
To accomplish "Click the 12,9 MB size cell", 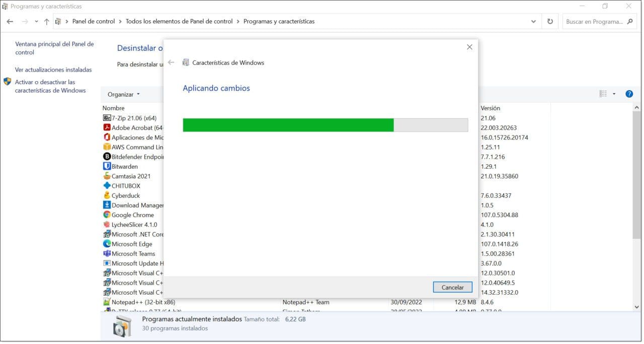I will point(465,302).
